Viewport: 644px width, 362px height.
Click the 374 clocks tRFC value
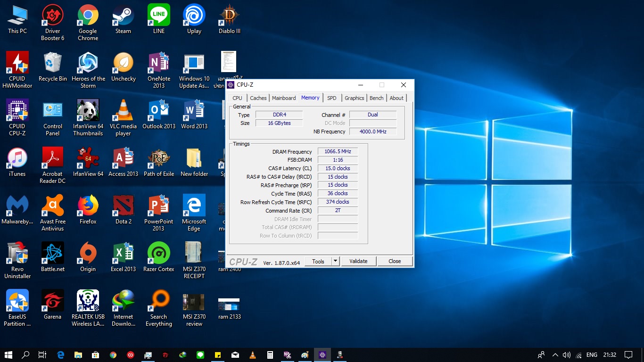point(338,202)
